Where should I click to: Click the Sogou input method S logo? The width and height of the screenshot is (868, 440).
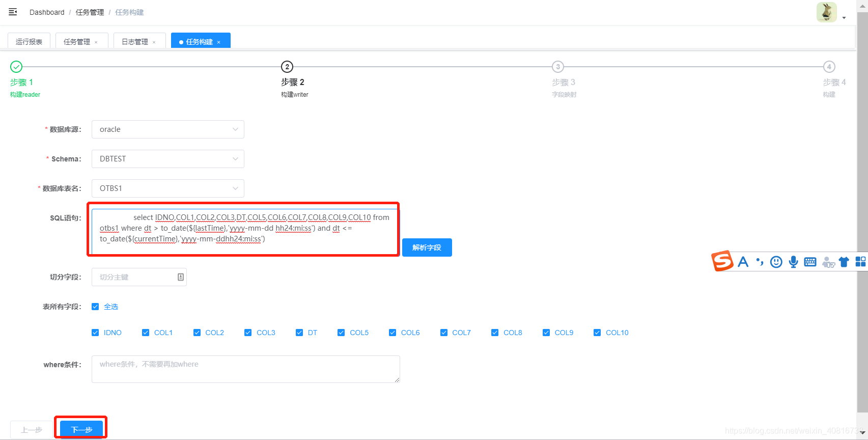722,261
